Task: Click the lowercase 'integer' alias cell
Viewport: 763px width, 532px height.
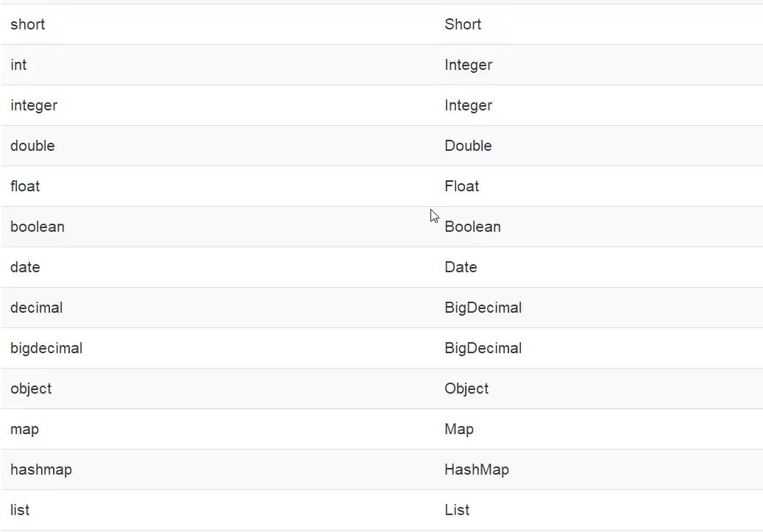Action: [34, 105]
